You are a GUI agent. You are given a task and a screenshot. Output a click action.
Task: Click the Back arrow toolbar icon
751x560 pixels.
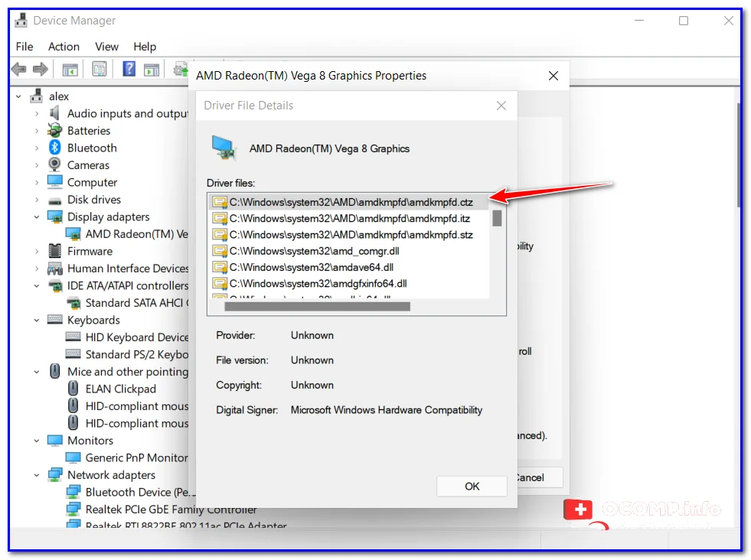click(x=18, y=70)
